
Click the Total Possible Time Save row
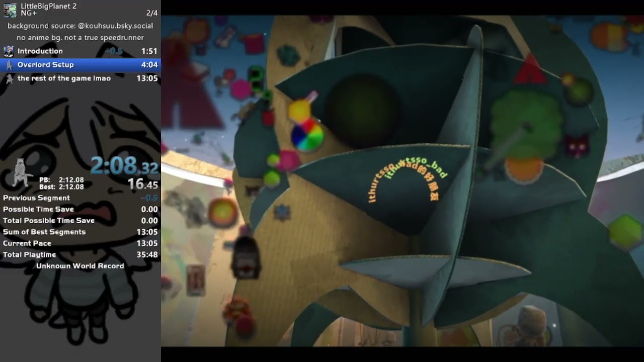pos(80,221)
